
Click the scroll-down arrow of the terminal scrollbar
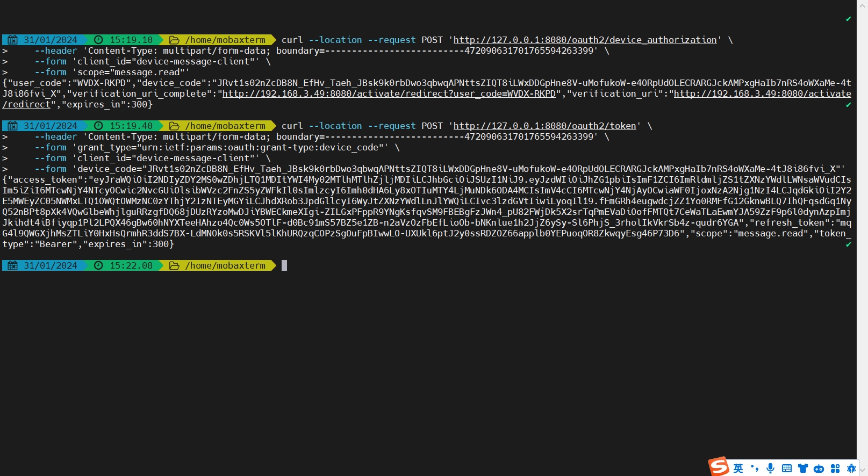pos(862,470)
